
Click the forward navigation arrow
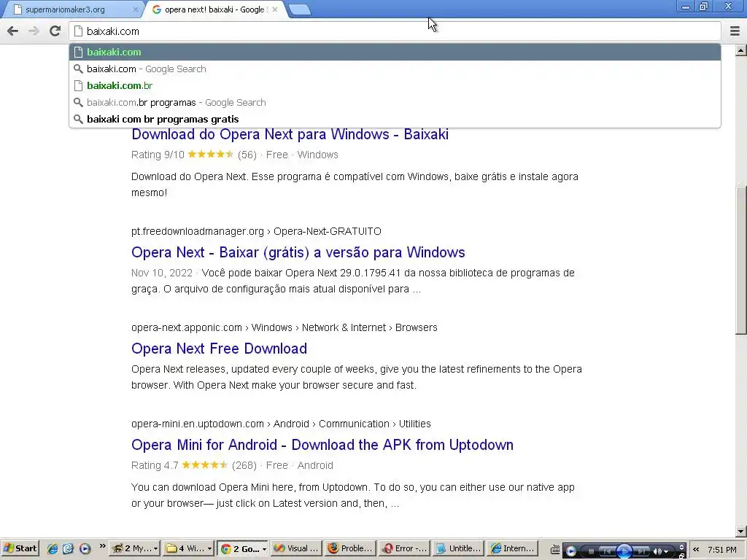click(x=34, y=31)
